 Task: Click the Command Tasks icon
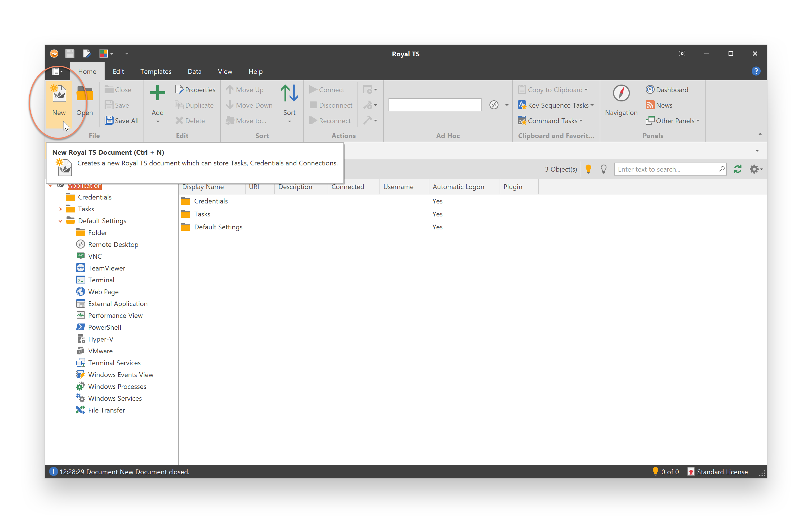pos(522,121)
